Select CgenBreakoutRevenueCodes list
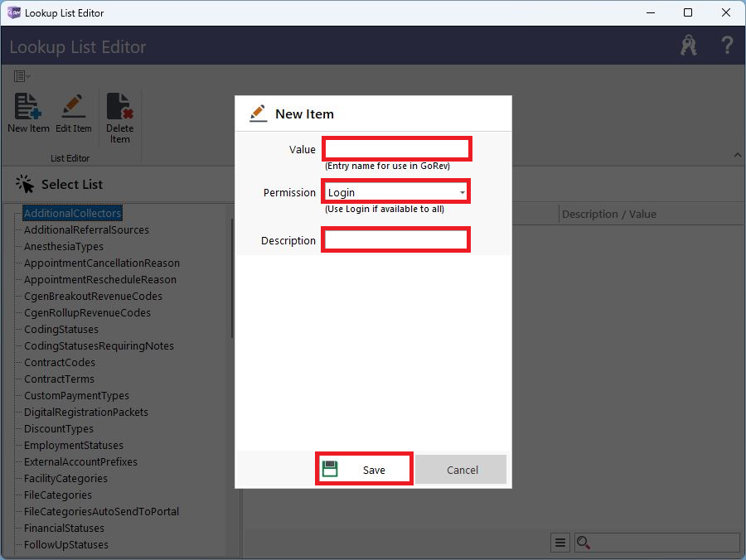This screenshot has height=560, width=746. [93, 297]
